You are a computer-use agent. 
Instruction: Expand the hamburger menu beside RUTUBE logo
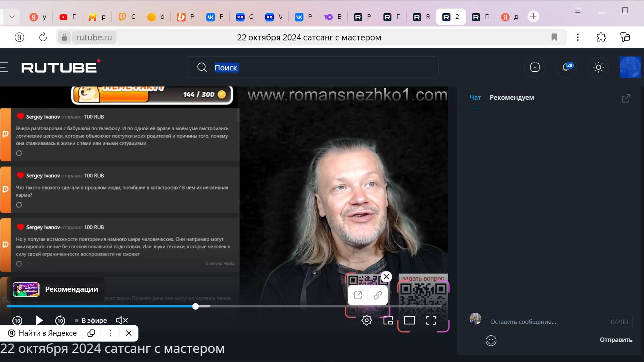point(4,67)
